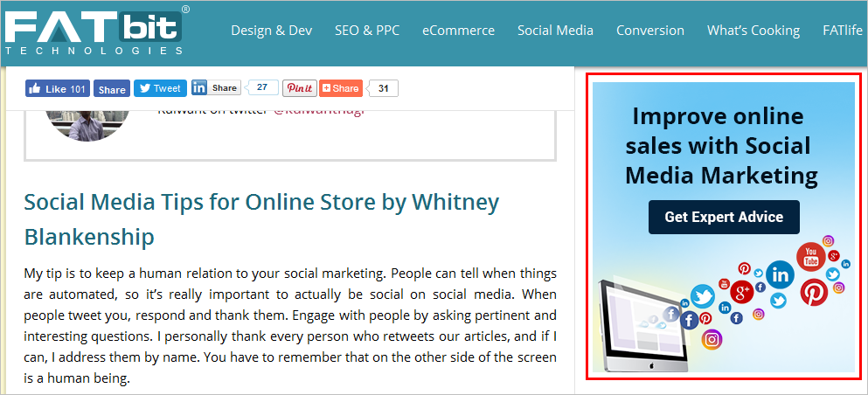This screenshot has height=395, width=868.
Task: Open the SEO & PPC menu
Action: point(367,31)
